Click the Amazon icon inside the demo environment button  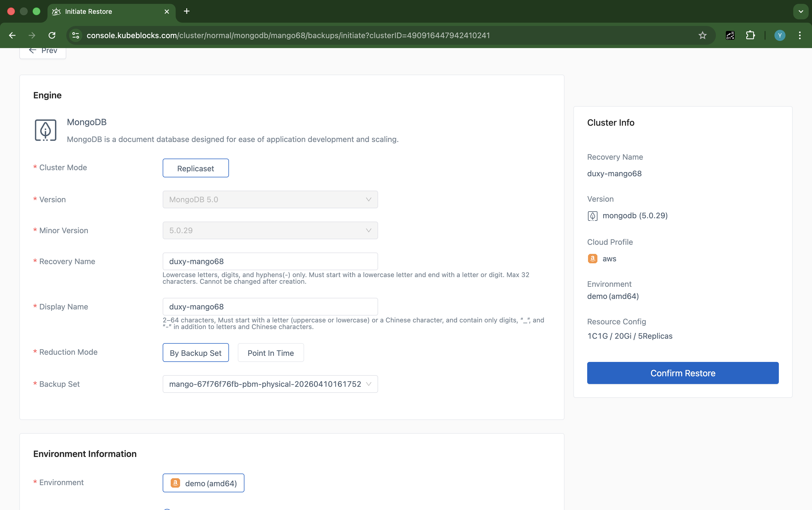[x=175, y=483]
